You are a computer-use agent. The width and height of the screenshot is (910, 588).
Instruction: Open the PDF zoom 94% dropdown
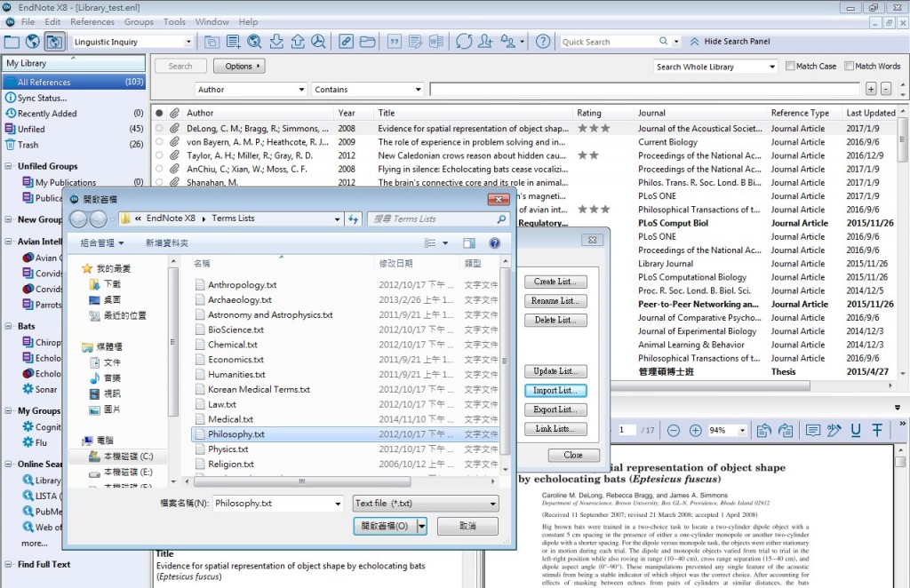(742, 430)
